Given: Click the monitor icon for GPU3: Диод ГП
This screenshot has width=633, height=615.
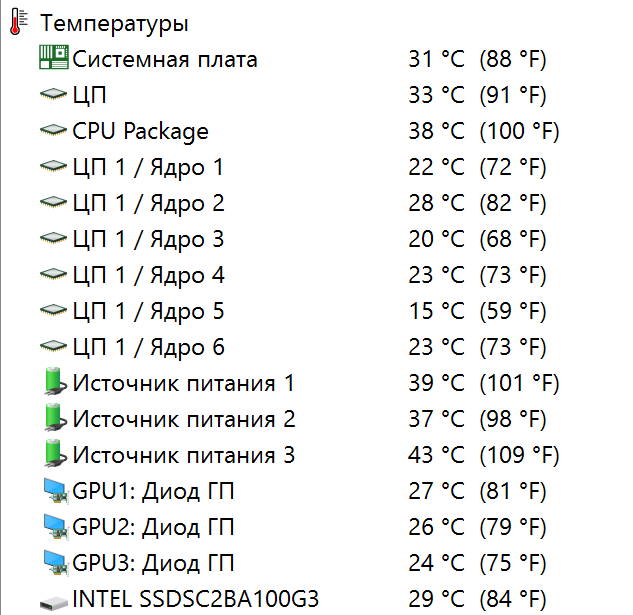Looking at the screenshot, I should click(x=54, y=563).
